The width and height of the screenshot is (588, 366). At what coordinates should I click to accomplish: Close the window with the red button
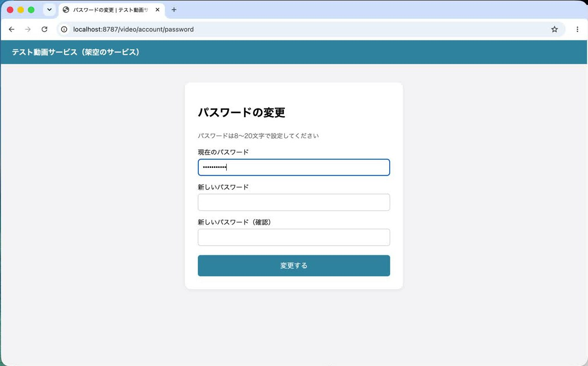10,10
